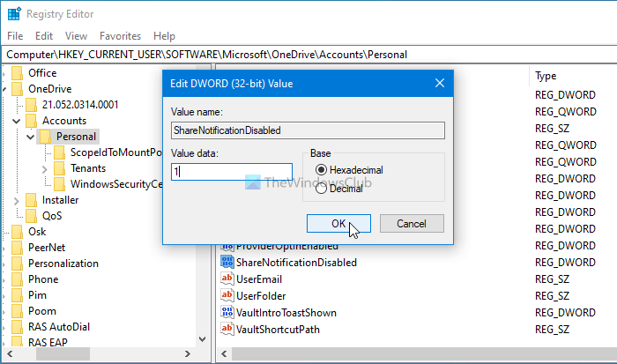Click the Osk folder icon
617x364 pixels.
[18, 232]
